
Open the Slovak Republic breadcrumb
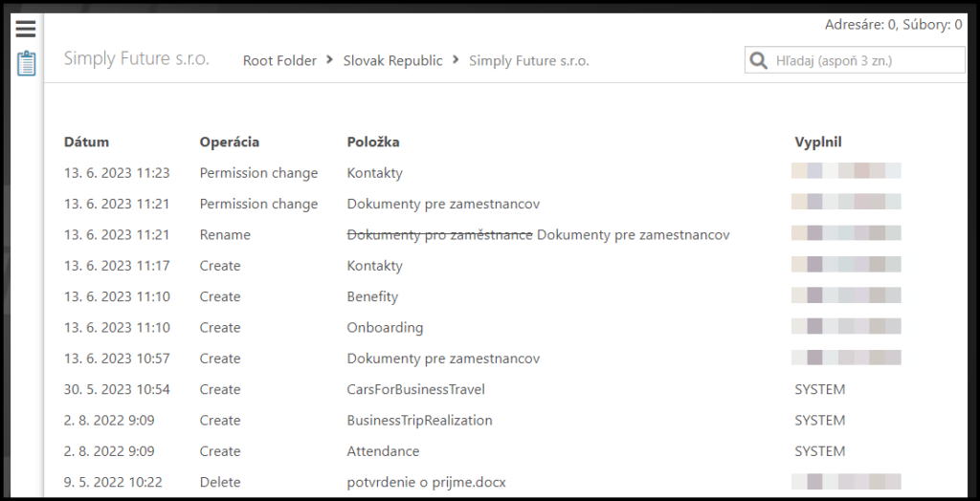point(392,60)
